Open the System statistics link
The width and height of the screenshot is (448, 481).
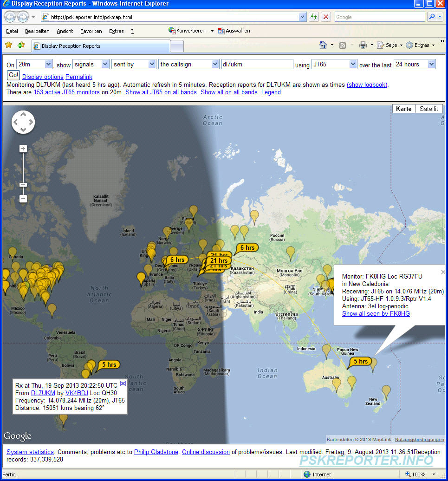[30, 452]
